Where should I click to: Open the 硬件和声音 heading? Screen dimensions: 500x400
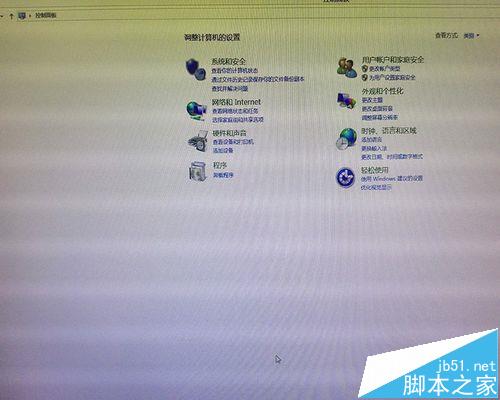(x=230, y=133)
